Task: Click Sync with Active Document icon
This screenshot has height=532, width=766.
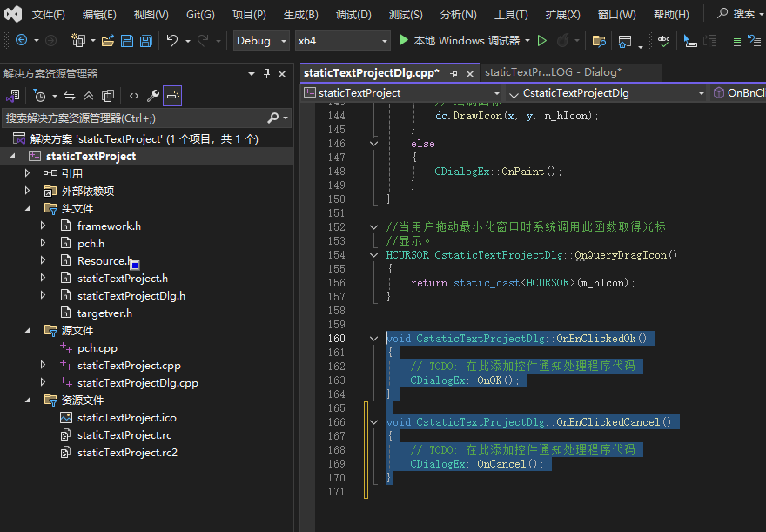Action: tap(70, 96)
